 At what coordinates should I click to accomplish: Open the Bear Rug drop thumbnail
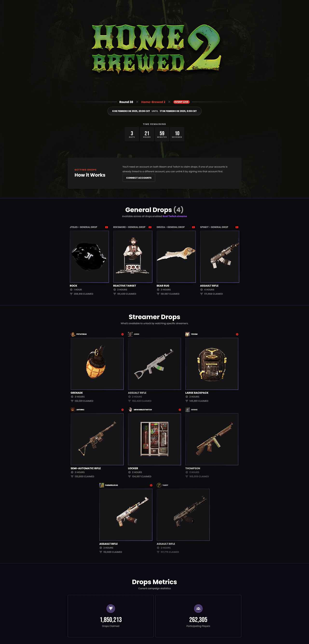click(176, 257)
